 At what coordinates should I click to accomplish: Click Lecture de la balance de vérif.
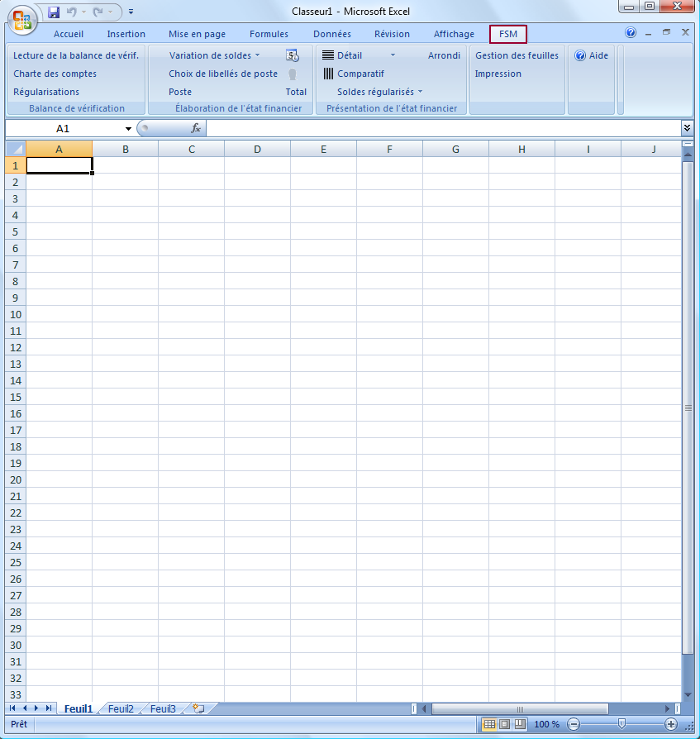76,55
